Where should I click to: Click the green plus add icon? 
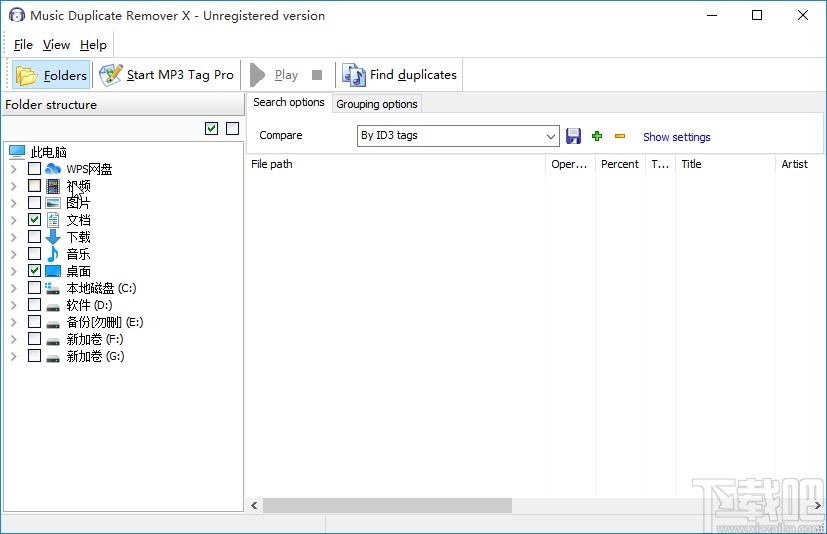coord(597,136)
